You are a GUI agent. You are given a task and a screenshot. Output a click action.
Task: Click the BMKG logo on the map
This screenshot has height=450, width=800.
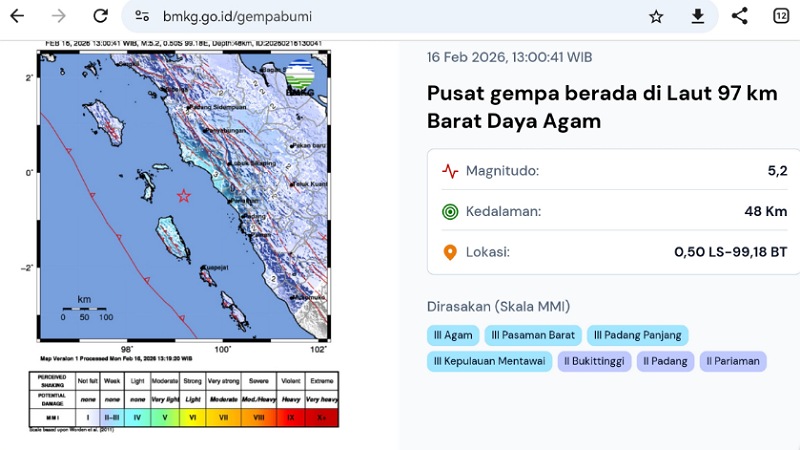coord(299,78)
